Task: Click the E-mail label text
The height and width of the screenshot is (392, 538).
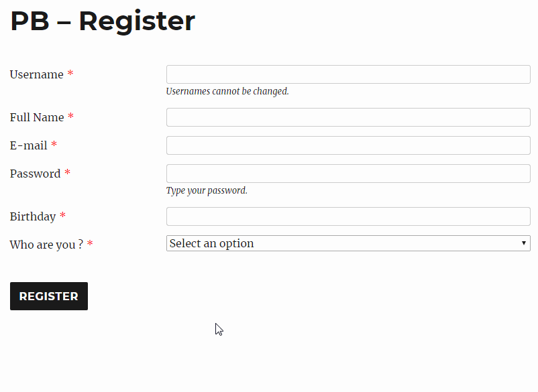Action: click(x=28, y=145)
